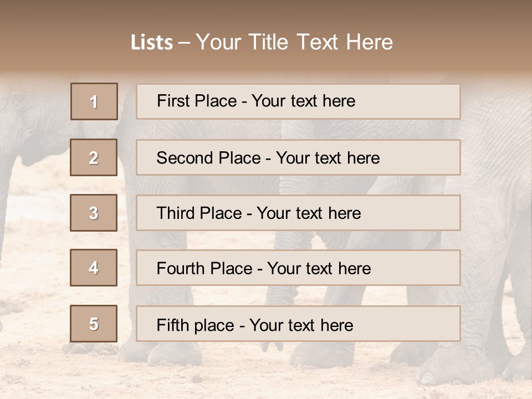
Task: Select the number 2 box
Action: (x=94, y=157)
